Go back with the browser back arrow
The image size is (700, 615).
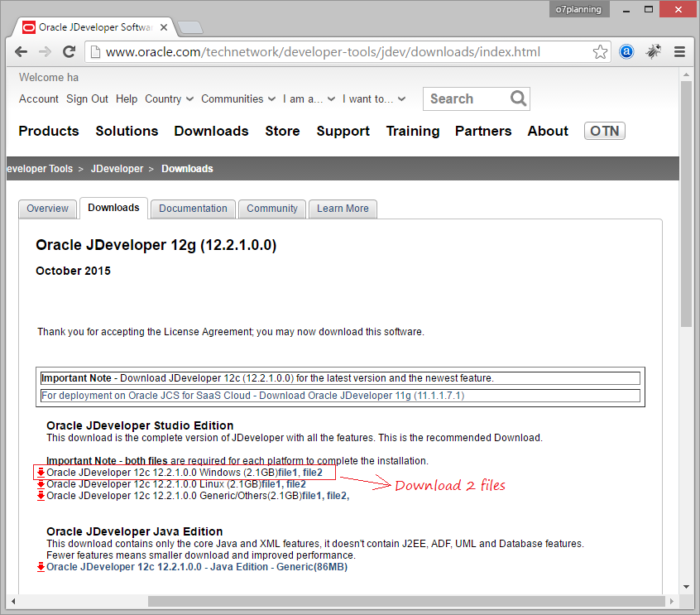coord(21,52)
